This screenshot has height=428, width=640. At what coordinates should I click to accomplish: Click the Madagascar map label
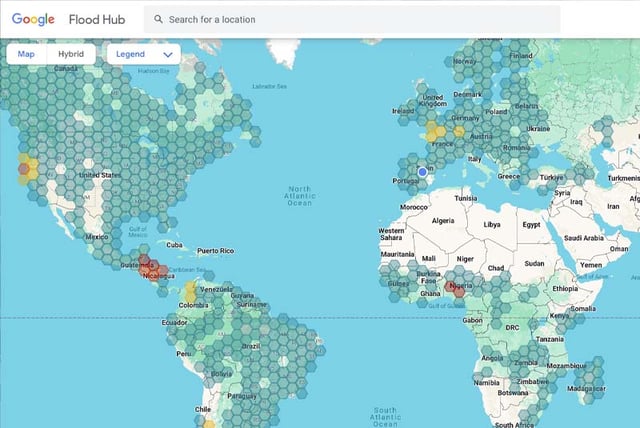tap(586, 388)
